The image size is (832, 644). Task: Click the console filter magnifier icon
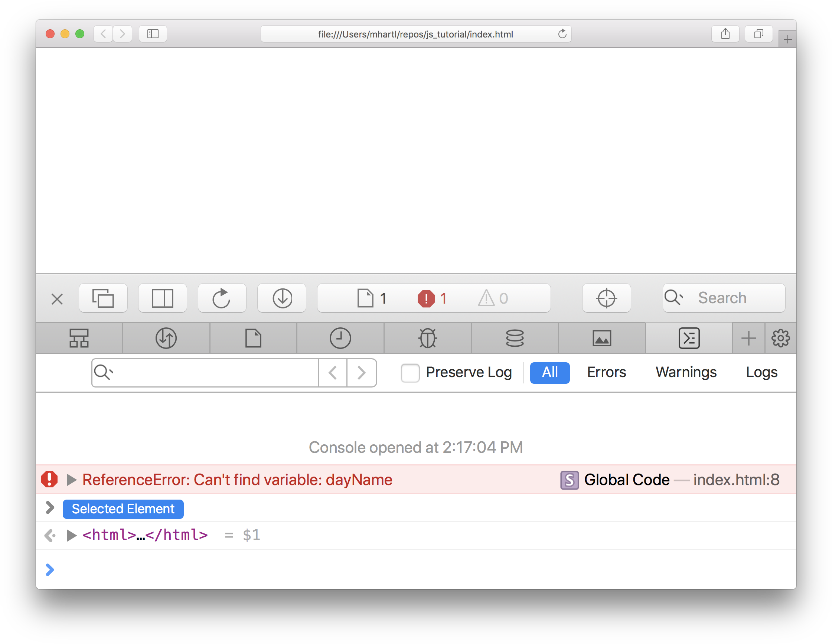coord(103,372)
